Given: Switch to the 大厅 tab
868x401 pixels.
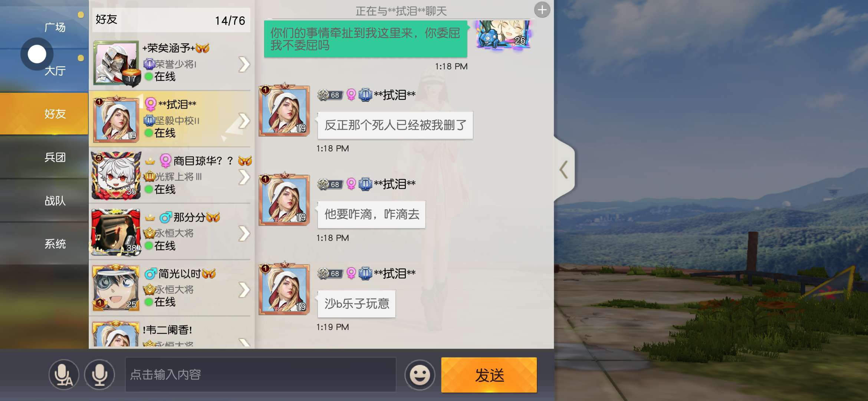Looking at the screenshot, I should click(55, 71).
